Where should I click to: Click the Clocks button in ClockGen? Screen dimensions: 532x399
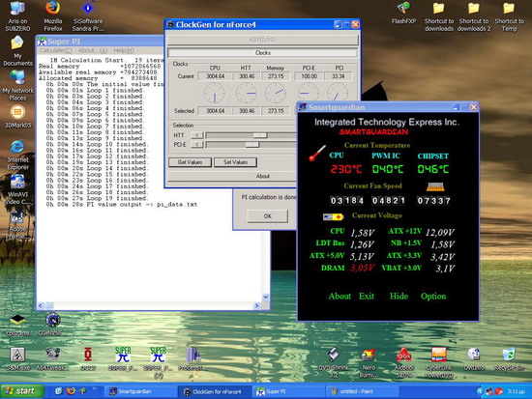coord(262,52)
